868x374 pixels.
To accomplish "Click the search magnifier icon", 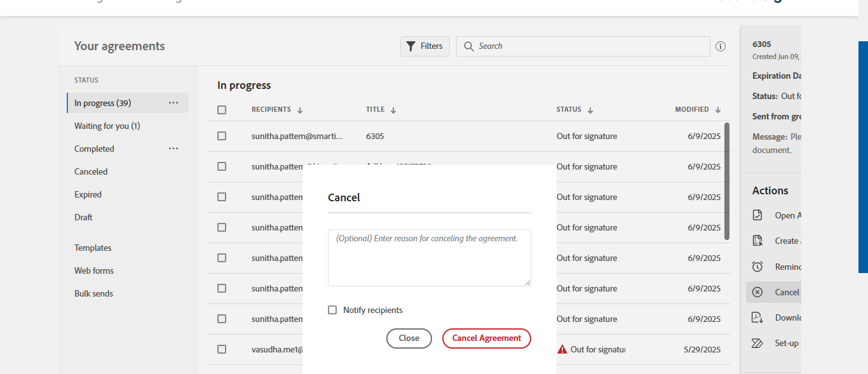I will coord(469,46).
